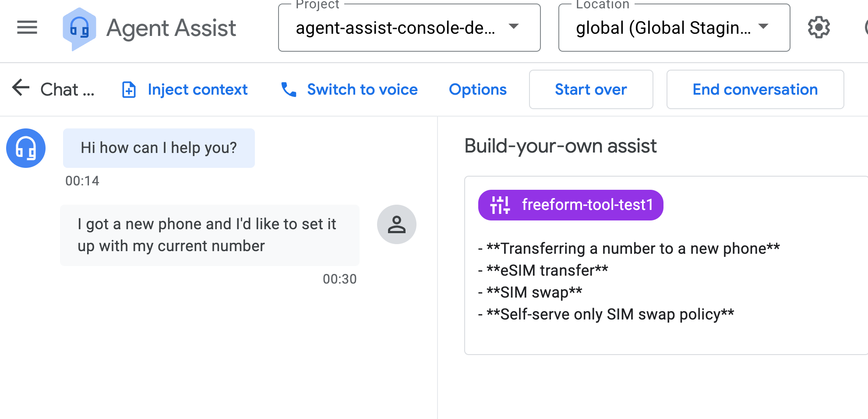Click the Start over button

[x=591, y=89]
